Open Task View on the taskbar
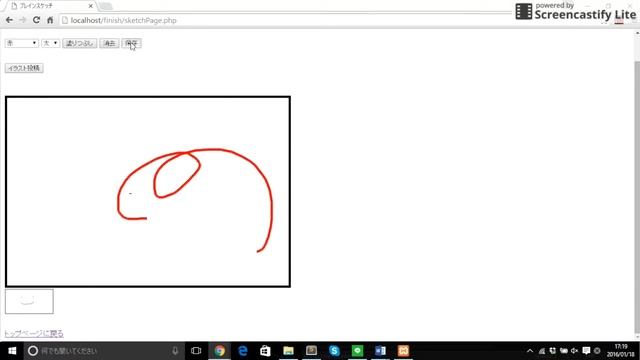640x360 pixels. point(196,351)
